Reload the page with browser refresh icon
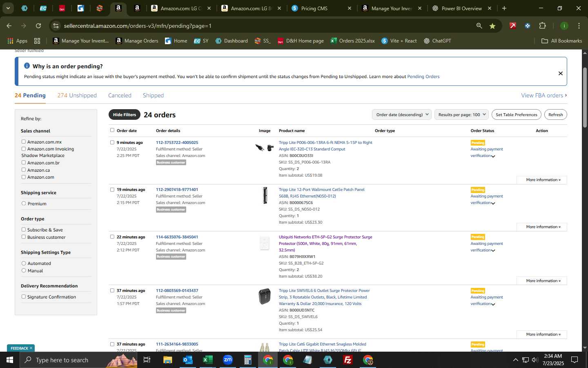 click(x=38, y=26)
